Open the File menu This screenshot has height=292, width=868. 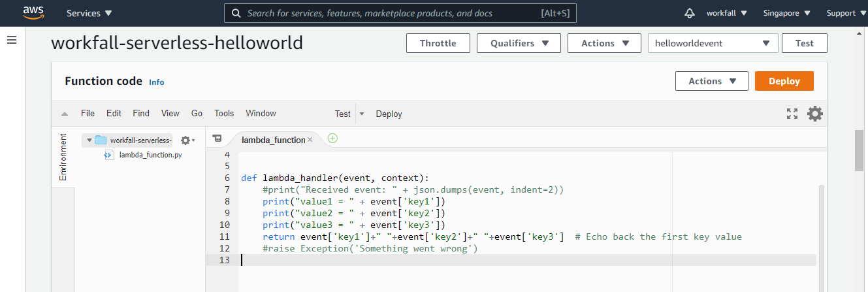pyautogui.click(x=88, y=113)
